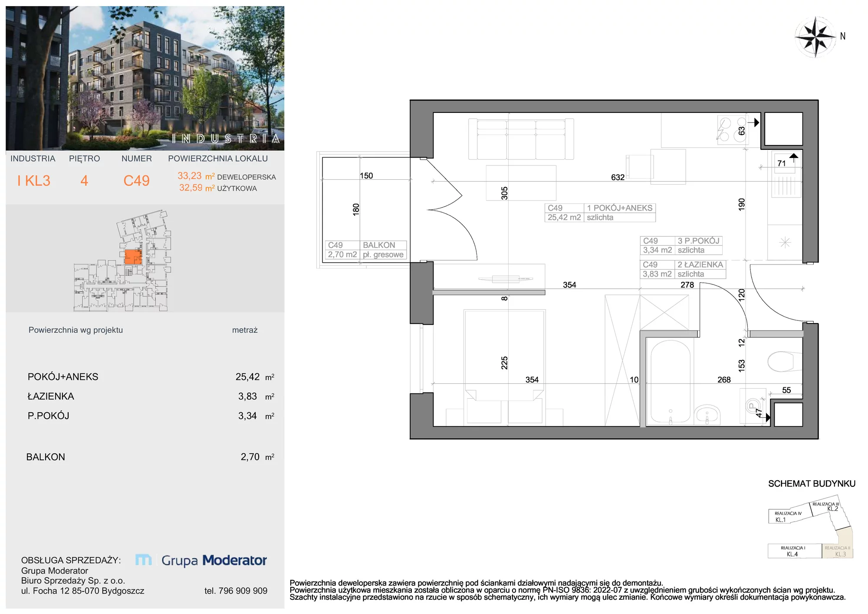Click the washing machine symbol in the bathroom
The width and height of the screenshot is (868, 614).
[753, 406]
